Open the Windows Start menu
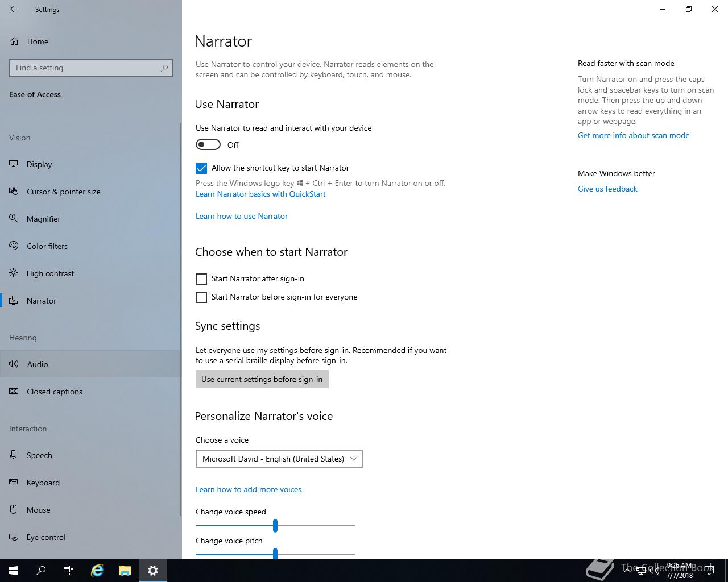 pyautogui.click(x=14, y=571)
